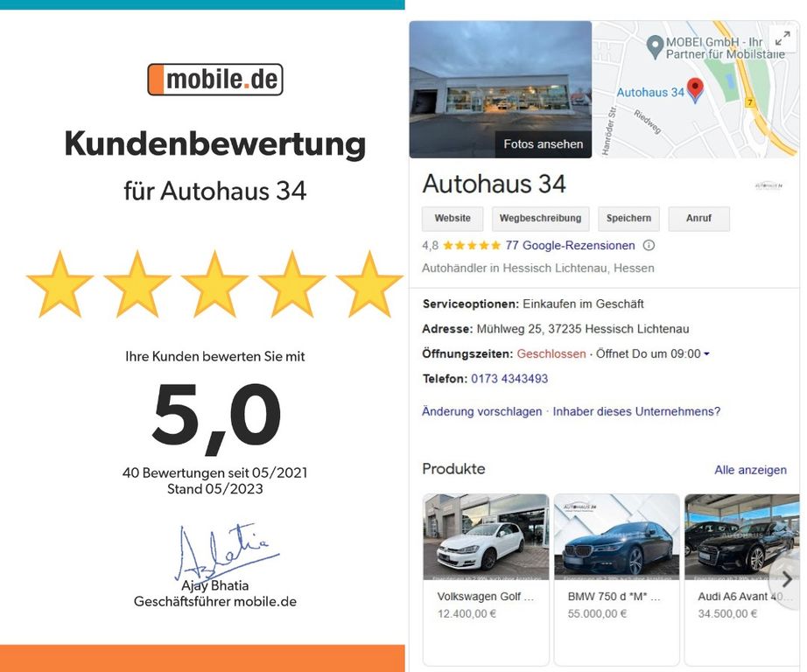Screen dimensions: 807x672
Task: Expand the map to full view
Action: pyautogui.click(x=782, y=38)
